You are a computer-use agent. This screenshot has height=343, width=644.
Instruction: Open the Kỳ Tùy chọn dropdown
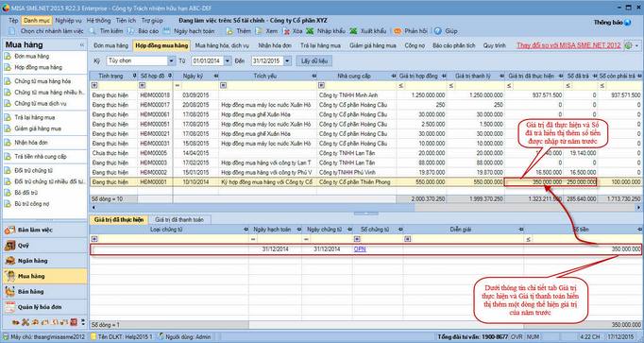[171, 60]
